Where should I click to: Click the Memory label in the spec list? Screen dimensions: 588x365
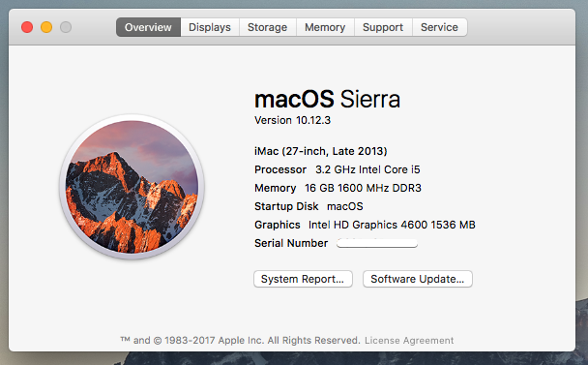[276, 188]
